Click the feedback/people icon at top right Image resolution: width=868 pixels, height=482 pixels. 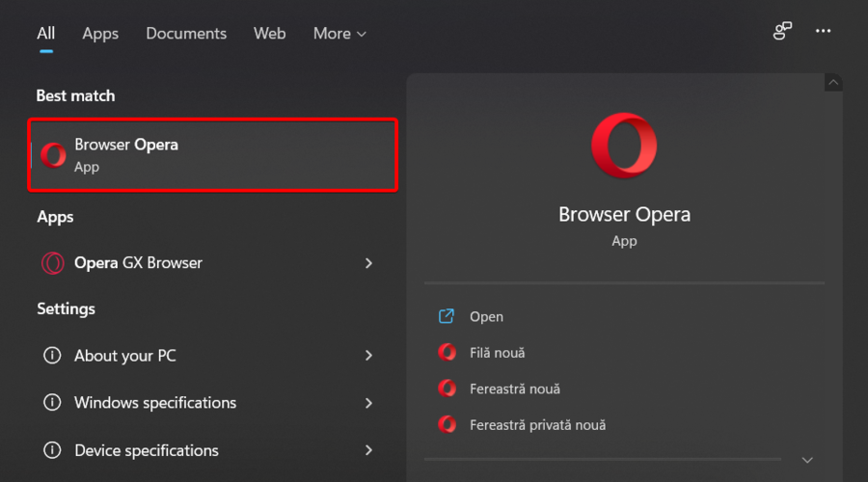click(782, 32)
